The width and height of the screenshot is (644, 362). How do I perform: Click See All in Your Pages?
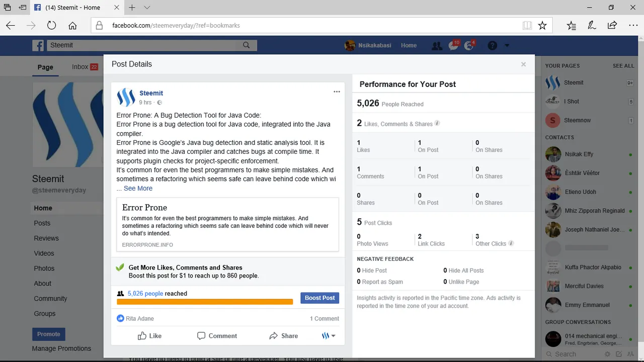point(623,66)
